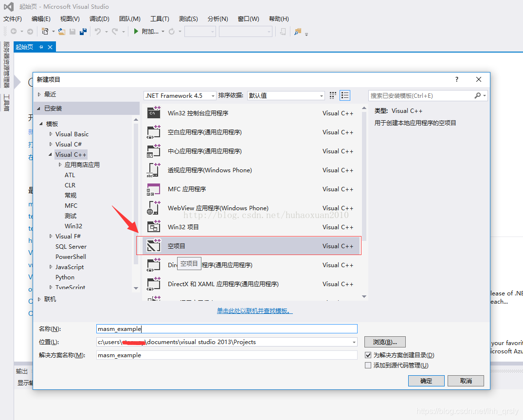Select the Win32 tree item
This screenshot has width=523, height=420.
73,226
